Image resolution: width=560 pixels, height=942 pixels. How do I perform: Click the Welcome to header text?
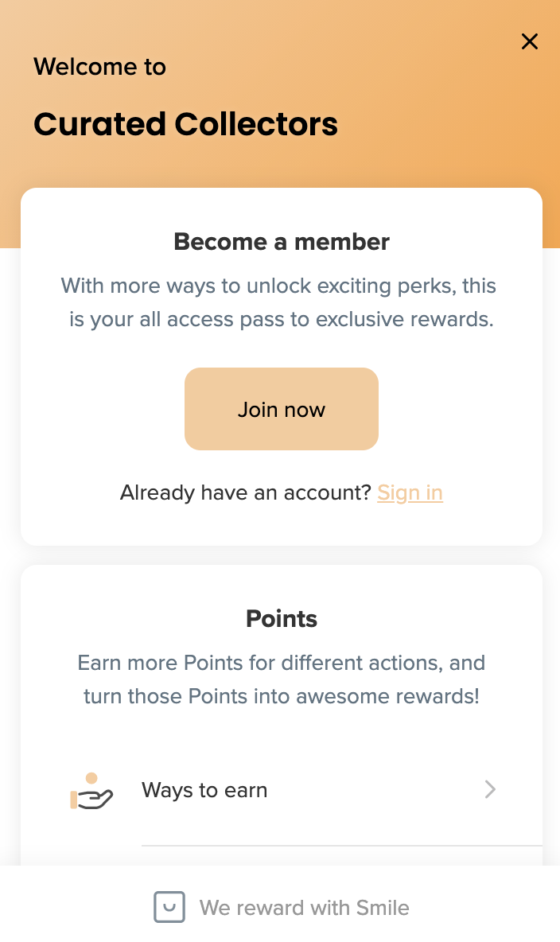tap(99, 66)
